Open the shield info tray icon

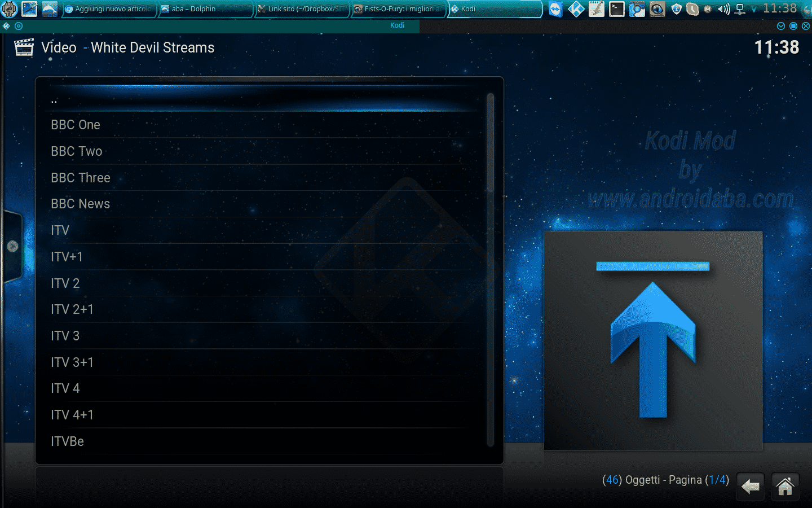(677, 9)
